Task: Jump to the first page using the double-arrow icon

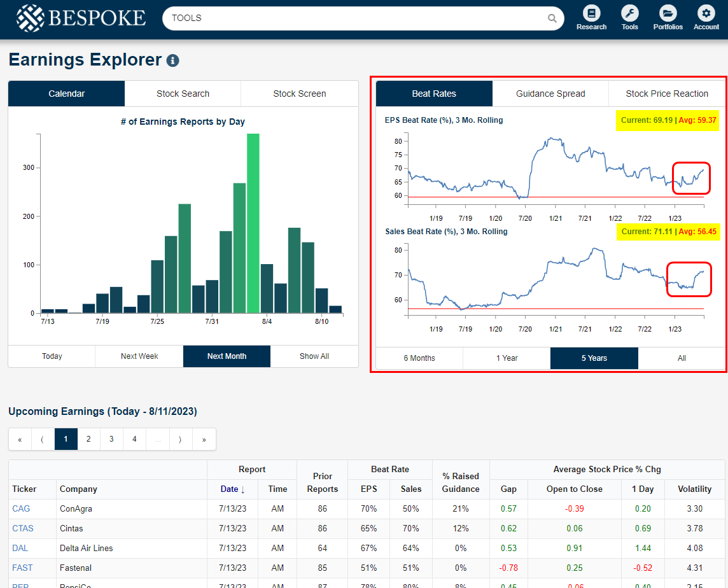Action: [x=20, y=439]
